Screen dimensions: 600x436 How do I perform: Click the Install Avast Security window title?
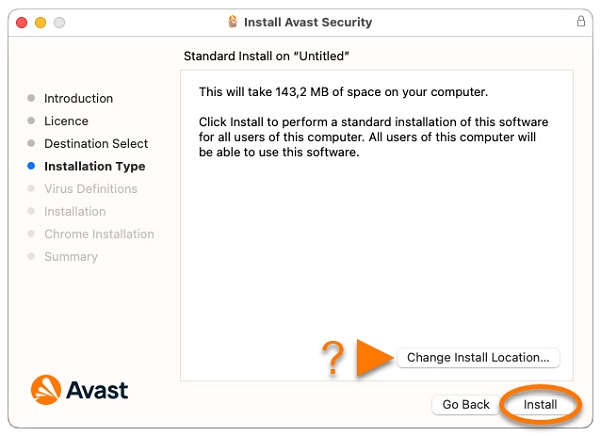[x=308, y=22]
